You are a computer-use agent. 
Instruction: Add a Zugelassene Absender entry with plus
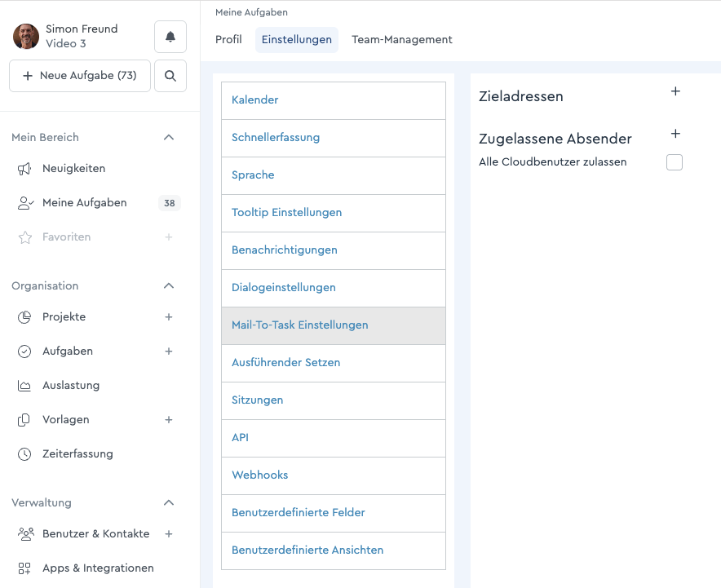[675, 134]
